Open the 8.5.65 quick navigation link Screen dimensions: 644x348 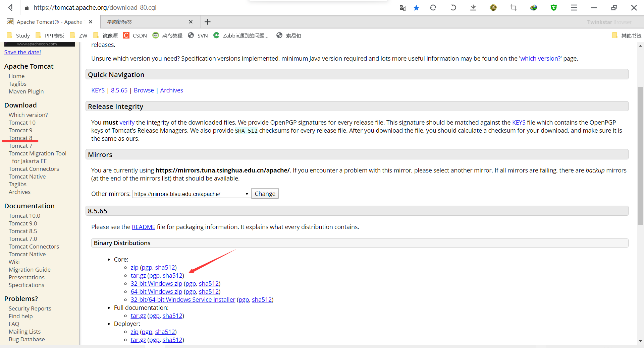[x=119, y=90]
